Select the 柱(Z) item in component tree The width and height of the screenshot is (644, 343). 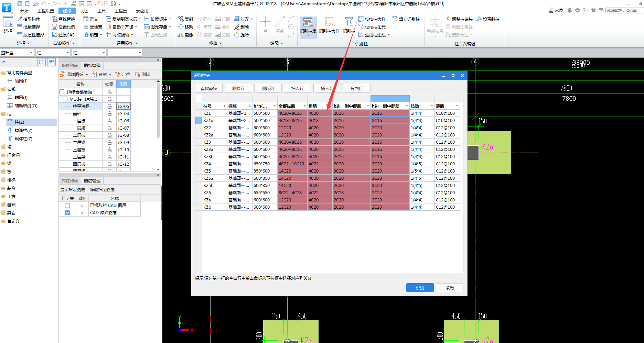coord(19,122)
